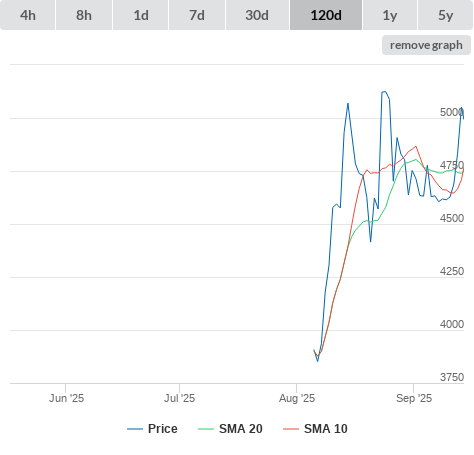This screenshot has height=455, width=474.
Task: Open the 7d time range view
Action: (197, 15)
